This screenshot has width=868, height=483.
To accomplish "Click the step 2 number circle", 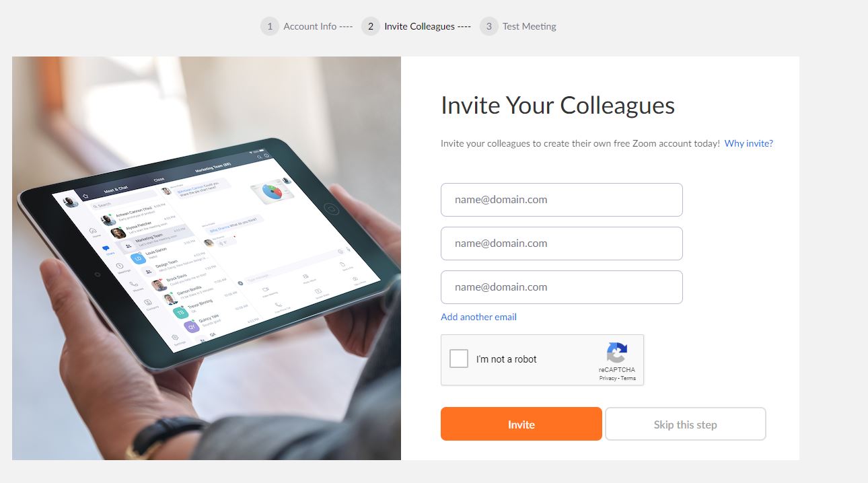I will tap(370, 26).
